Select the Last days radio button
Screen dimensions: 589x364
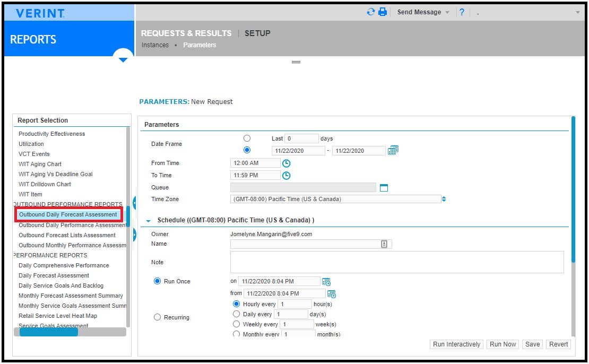click(247, 138)
